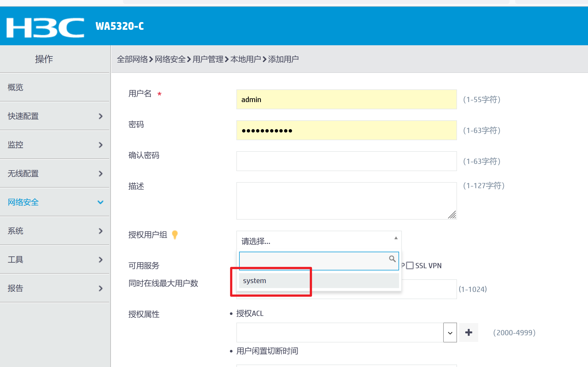Open the 授权ACL dropdown arrow
The width and height of the screenshot is (588, 367).
pos(450,333)
